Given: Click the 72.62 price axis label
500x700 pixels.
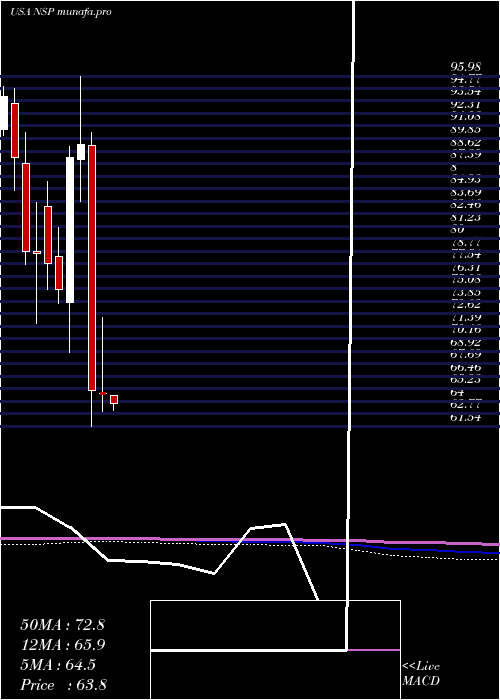Looking at the screenshot, I should click(x=466, y=306).
